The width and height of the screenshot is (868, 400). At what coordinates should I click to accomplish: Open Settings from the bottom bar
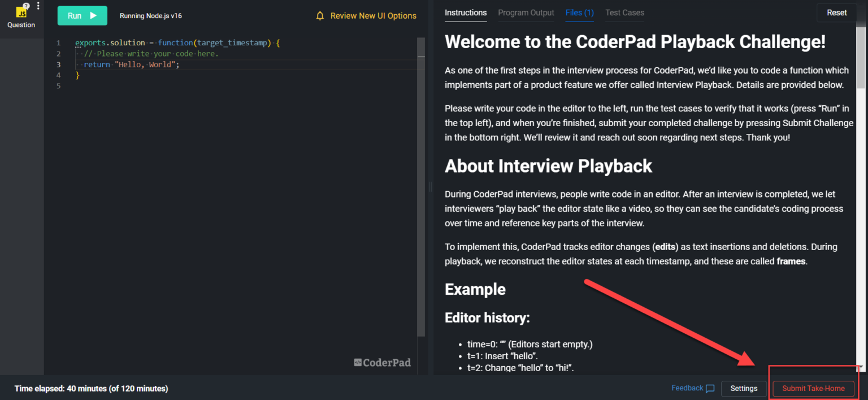(744, 389)
